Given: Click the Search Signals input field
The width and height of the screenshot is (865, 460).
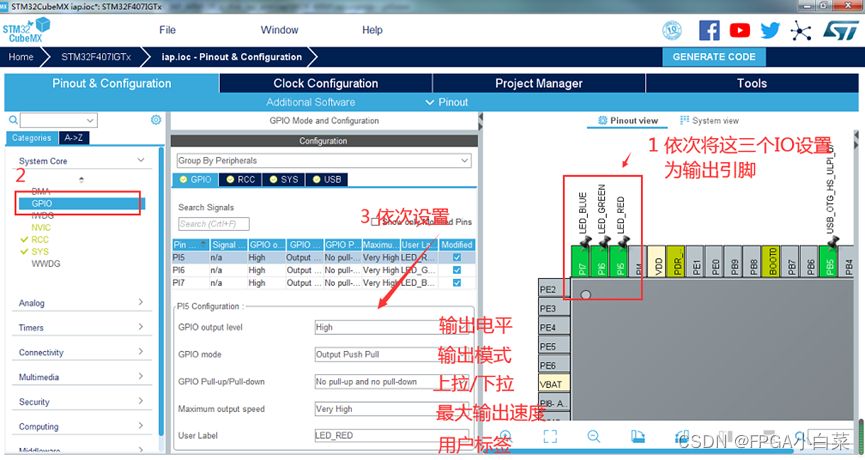Looking at the screenshot, I should click(213, 224).
